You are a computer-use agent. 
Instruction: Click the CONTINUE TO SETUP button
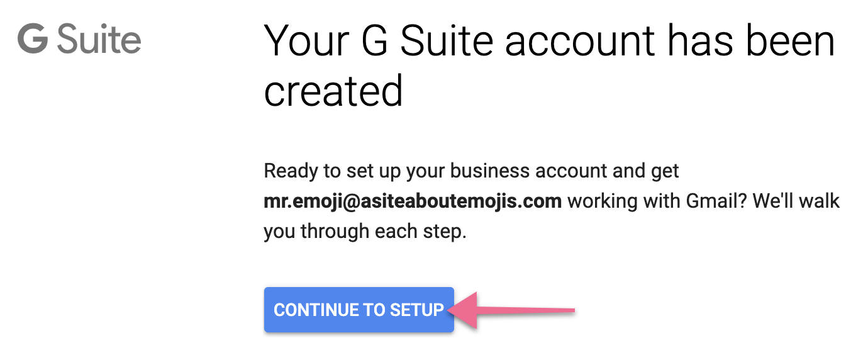point(359,310)
